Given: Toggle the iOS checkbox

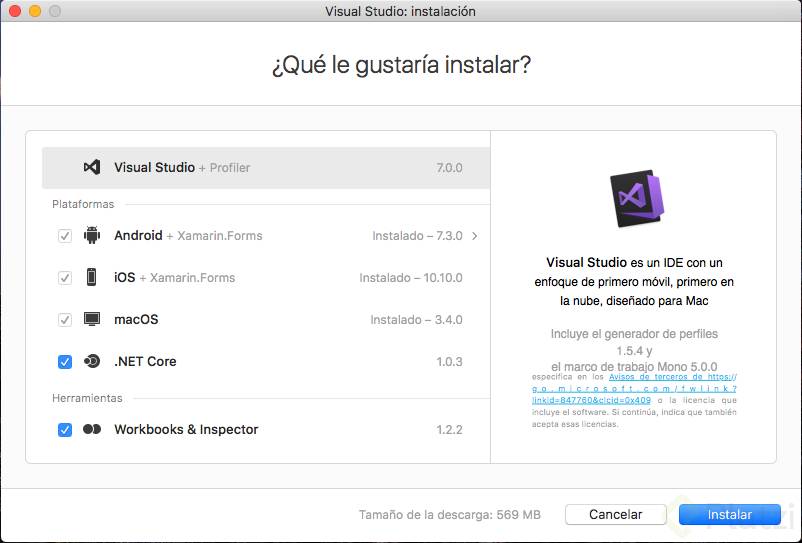Looking at the screenshot, I should [65, 278].
